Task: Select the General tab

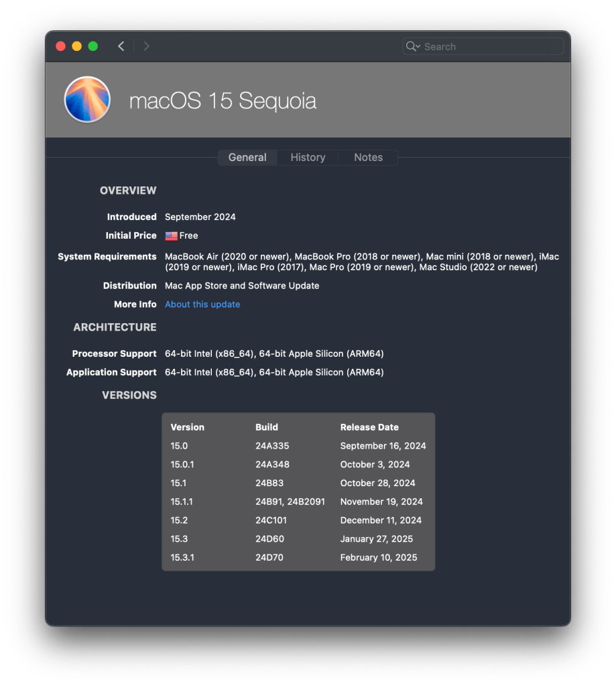Action: (247, 158)
